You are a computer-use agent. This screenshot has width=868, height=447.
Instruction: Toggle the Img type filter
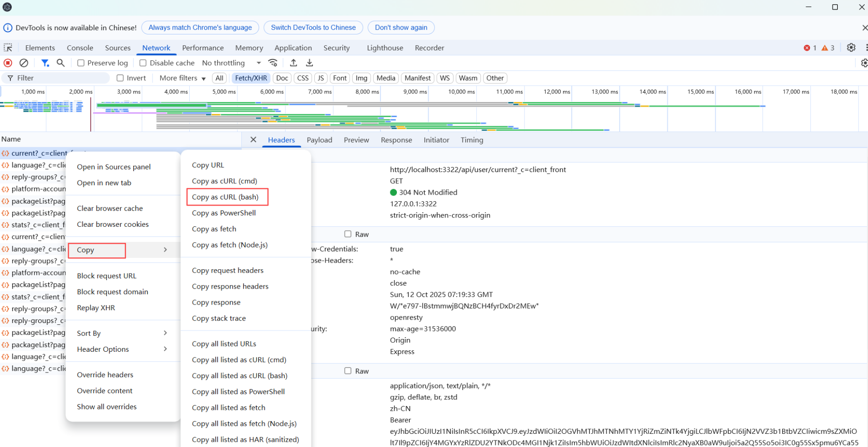pos(362,78)
